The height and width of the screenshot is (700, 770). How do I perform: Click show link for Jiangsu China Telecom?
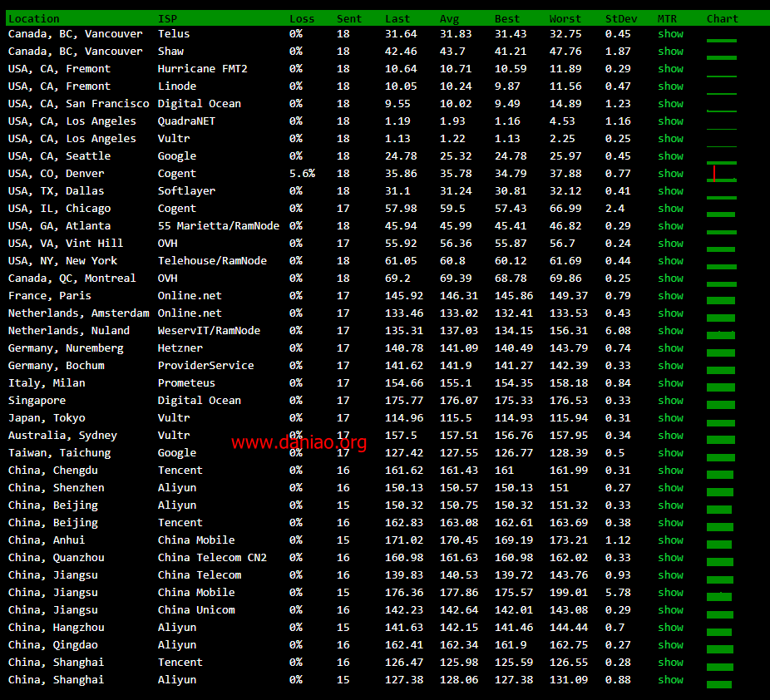point(670,575)
